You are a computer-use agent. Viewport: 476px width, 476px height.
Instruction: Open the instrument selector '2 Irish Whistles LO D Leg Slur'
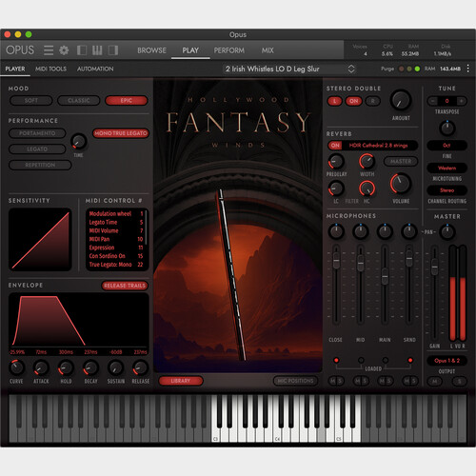click(x=289, y=69)
